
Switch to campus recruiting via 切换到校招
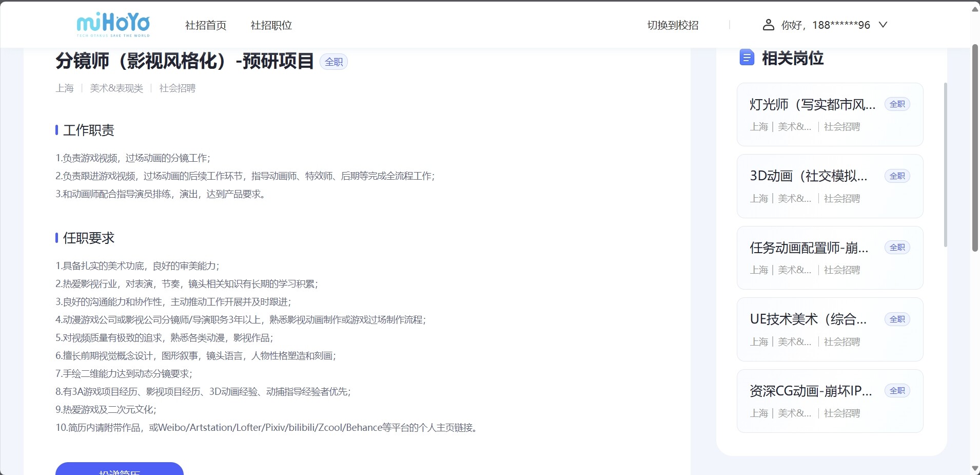673,25
